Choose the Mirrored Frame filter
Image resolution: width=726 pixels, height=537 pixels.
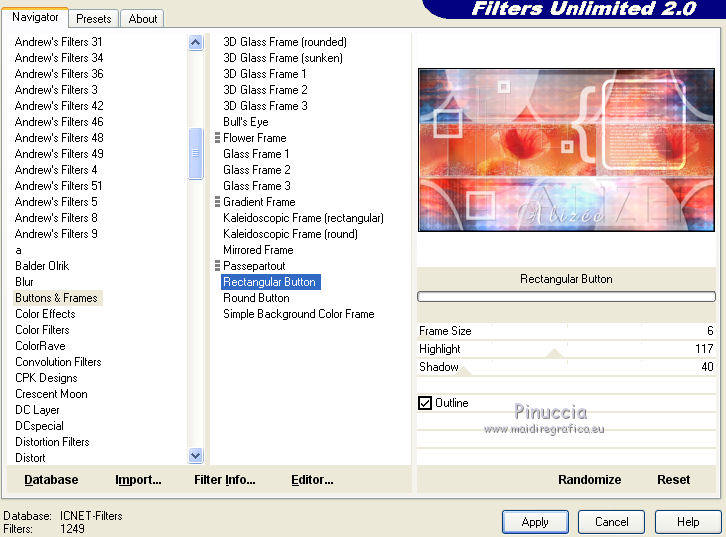coord(258,250)
